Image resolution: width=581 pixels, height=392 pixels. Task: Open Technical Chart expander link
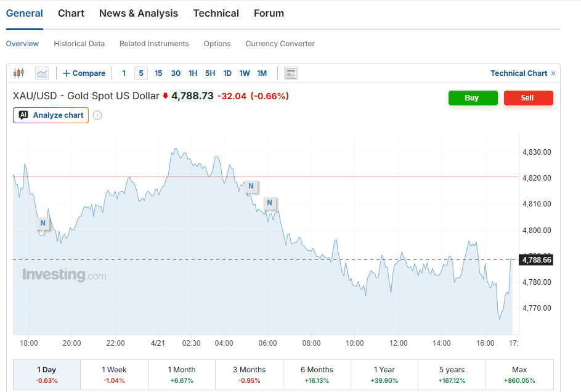[x=522, y=73]
